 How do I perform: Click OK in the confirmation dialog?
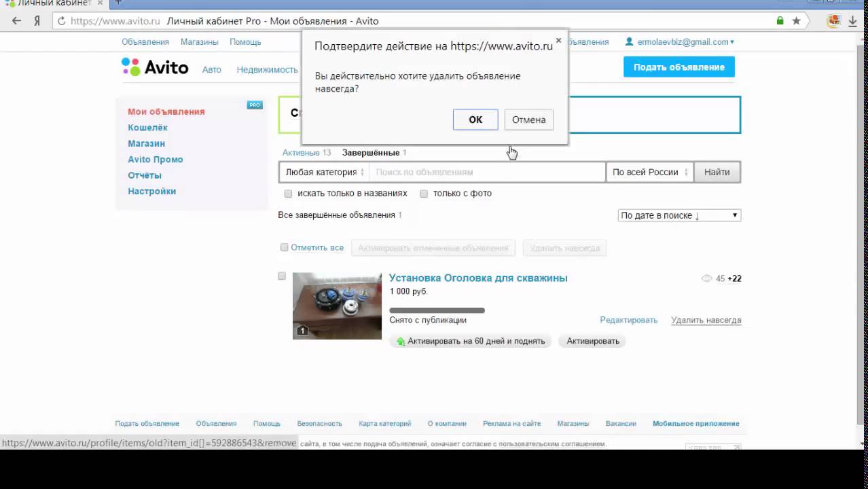475,120
